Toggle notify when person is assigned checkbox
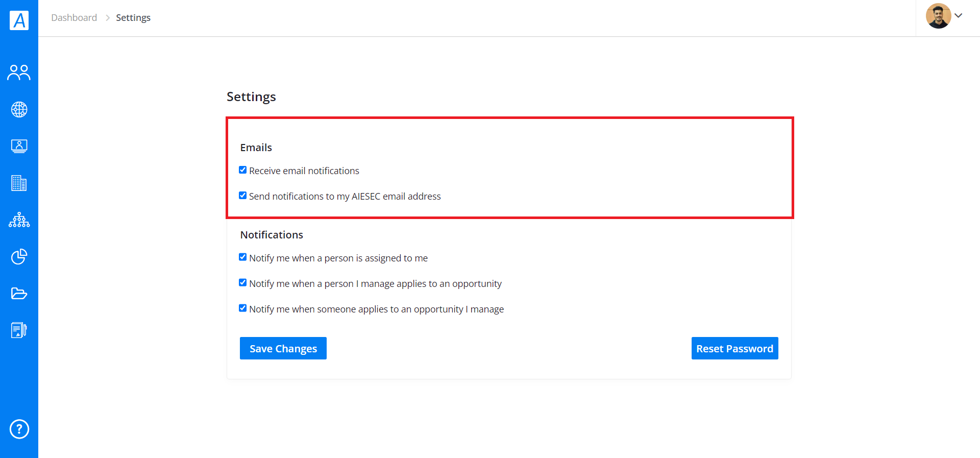 pos(243,257)
